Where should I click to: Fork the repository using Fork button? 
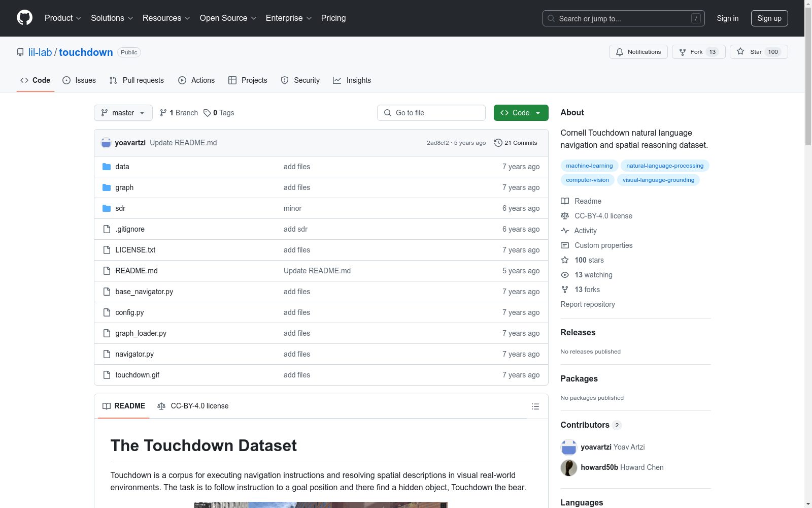coord(698,52)
